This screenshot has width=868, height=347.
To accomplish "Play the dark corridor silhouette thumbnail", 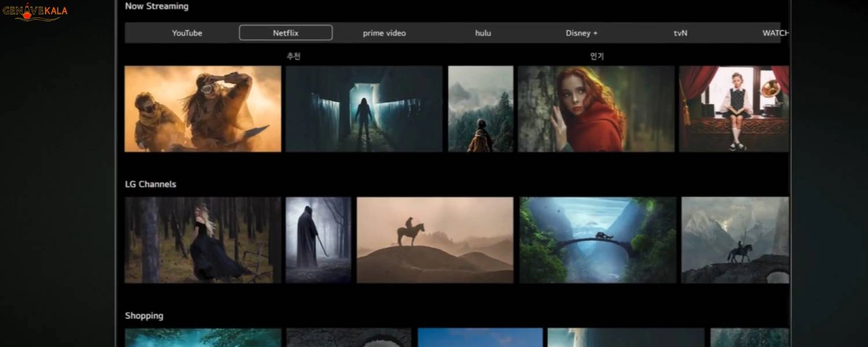I will (364, 109).
